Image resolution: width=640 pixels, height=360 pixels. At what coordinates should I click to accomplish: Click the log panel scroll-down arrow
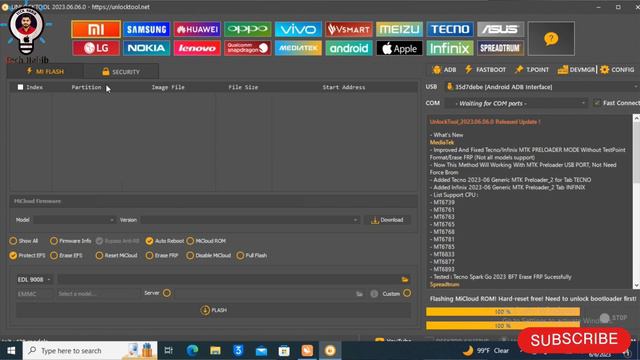(636, 285)
